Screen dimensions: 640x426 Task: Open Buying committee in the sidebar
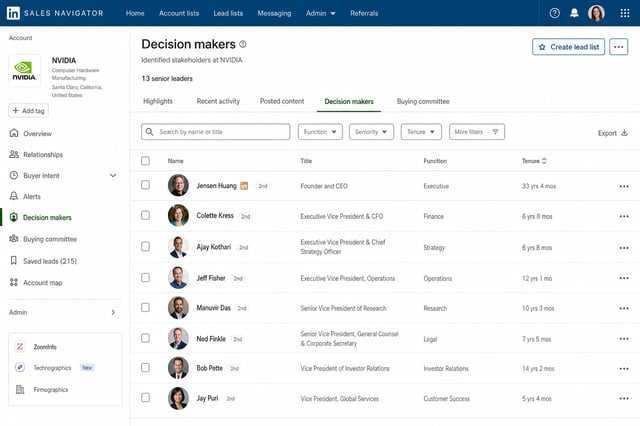click(x=50, y=239)
